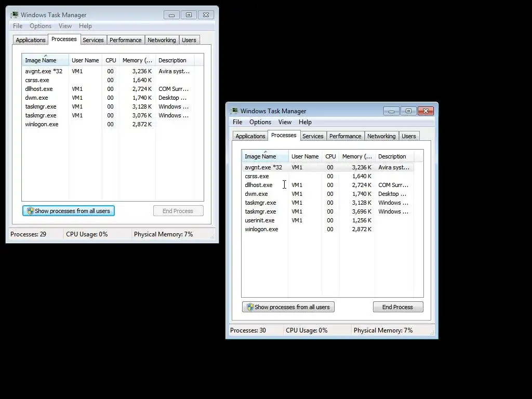Switch to Users tab in back window

[x=189, y=40]
